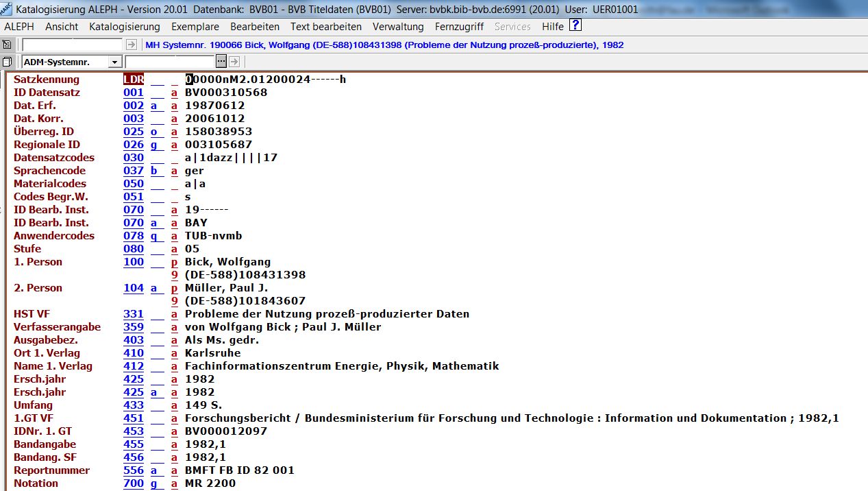This screenshot has width=868, height=491.
Task: Click field tag 331 for HST VF
Action: point(134,314)
